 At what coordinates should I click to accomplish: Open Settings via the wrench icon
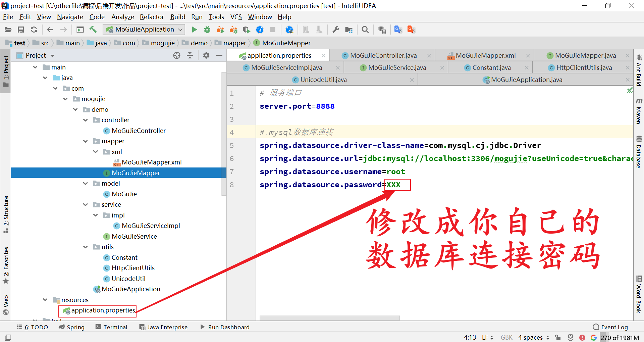336,30
